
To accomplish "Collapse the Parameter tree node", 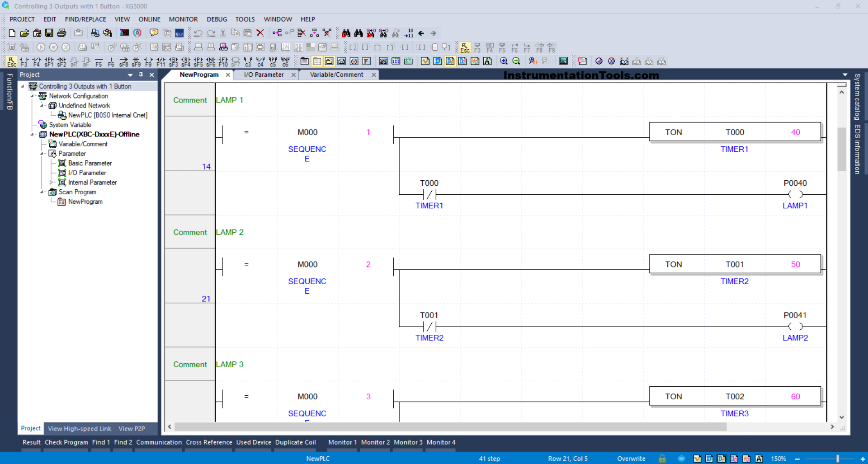I will (x=42, y=154).
